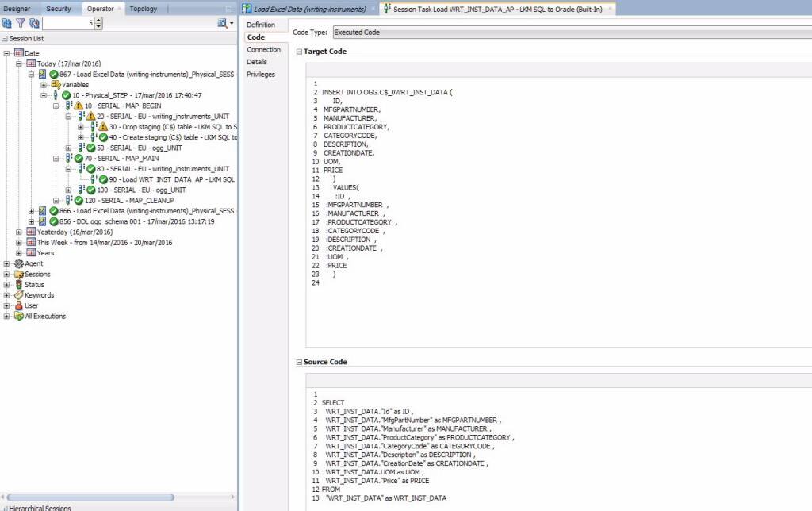
Task: Toggle automatic refresh of sessions
Action: click(x=35, y=22)
